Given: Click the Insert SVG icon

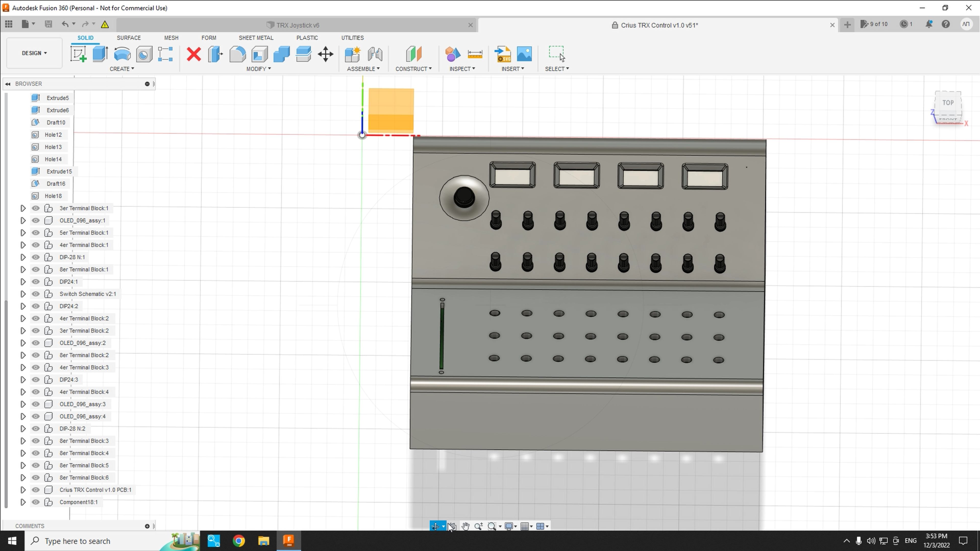Looking at the screenshot, I should pos(503,54).
